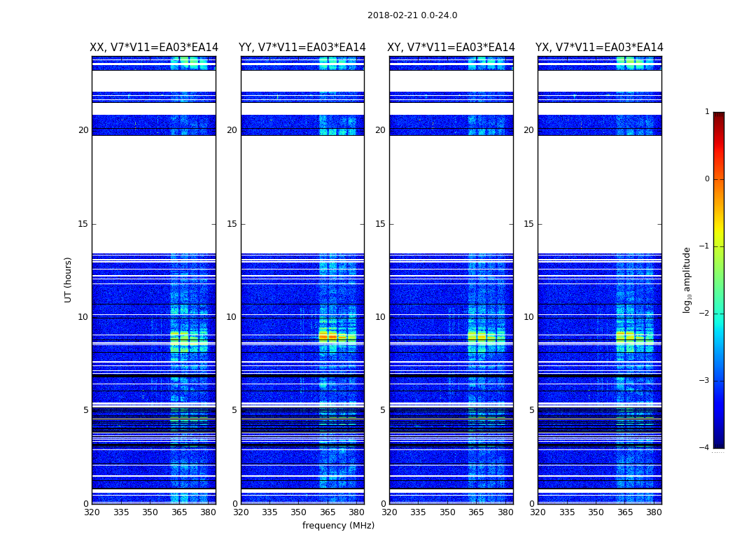
Task: Click the XY panel title text
Action: (451, 48)
